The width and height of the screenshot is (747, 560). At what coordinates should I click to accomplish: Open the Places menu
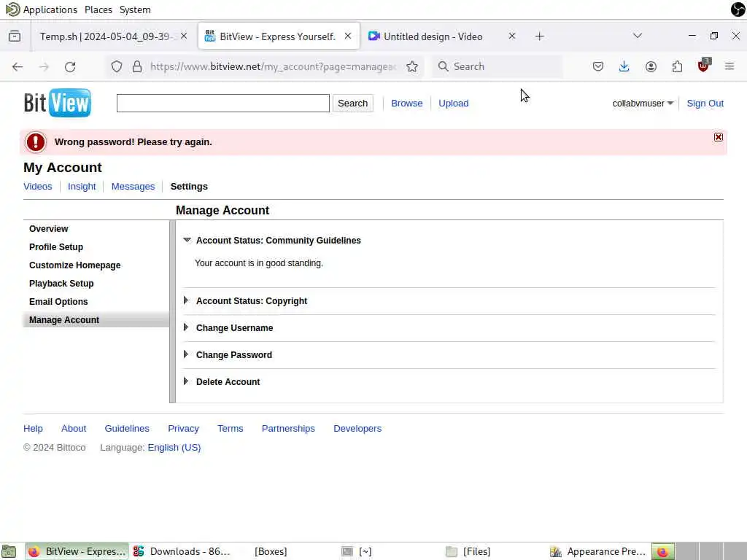click(x=98, y=9)
